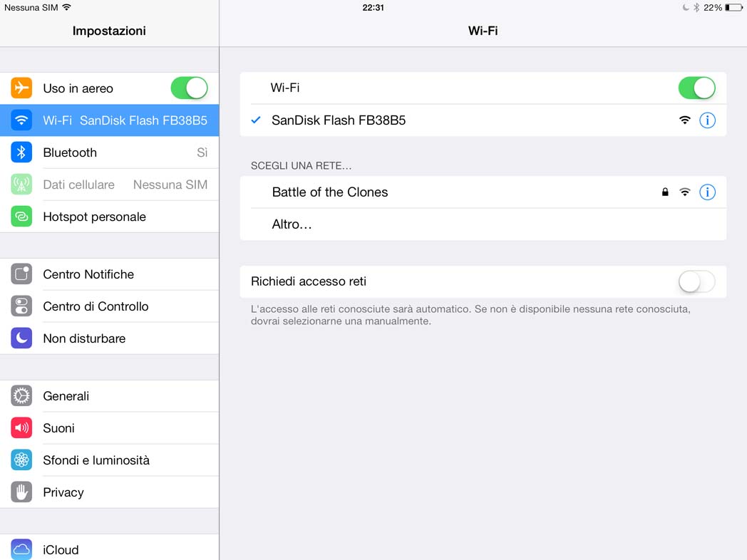Tap the red Suoni speaker icon
Screen dimensions: 747x560
click(x=21, y=428)
